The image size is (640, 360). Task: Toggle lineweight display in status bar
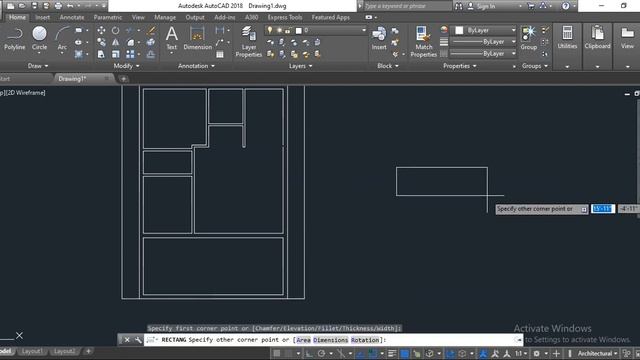tap(392, 353)
